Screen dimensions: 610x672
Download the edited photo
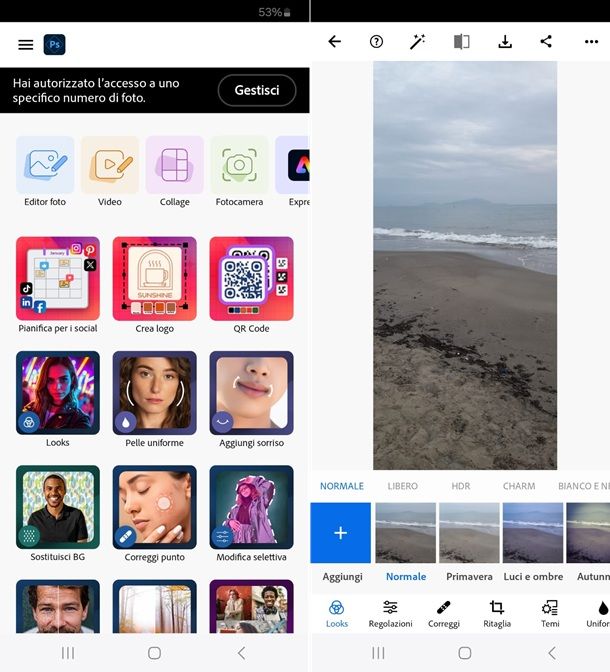point(505,42)
